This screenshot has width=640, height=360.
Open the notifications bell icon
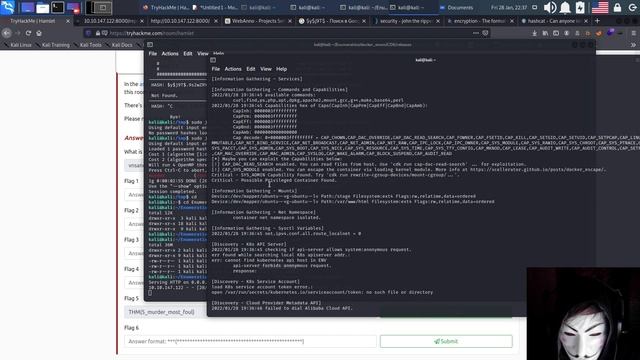565,7
